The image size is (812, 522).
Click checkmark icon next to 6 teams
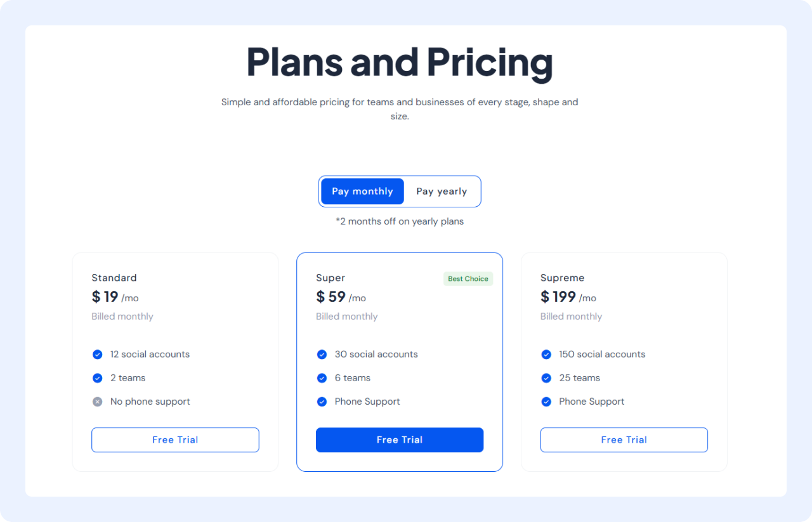pyautogui.click(x=322, y=378)
